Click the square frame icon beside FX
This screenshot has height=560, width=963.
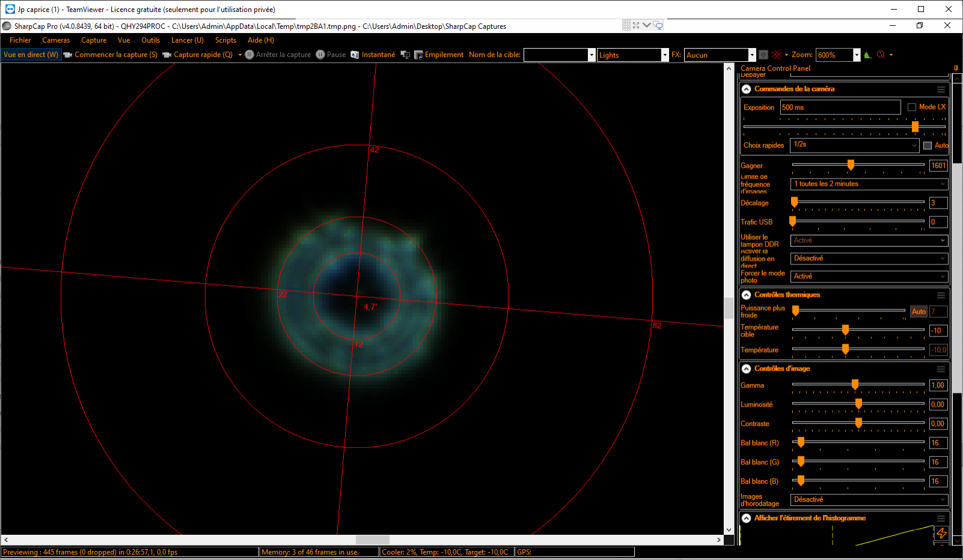763,55
